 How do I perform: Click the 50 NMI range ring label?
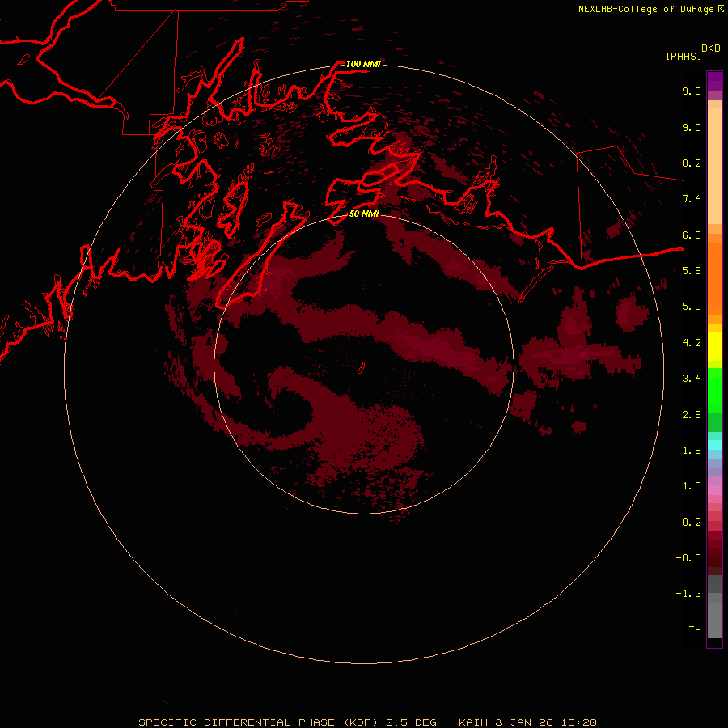pyautogui.click(x=364, y=214)
